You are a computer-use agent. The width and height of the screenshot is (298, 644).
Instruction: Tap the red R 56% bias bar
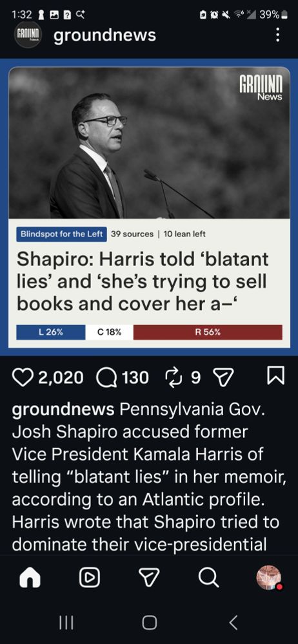click(x=208, y=332)
